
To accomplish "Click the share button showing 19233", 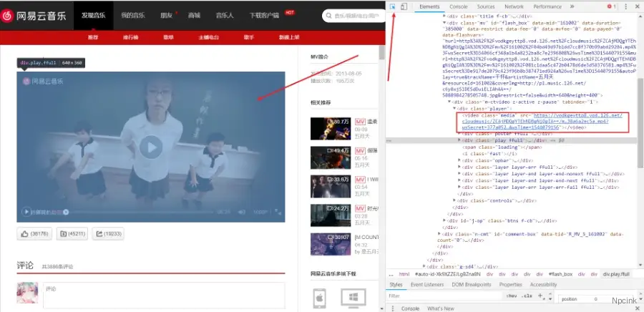I will (108, 233).
